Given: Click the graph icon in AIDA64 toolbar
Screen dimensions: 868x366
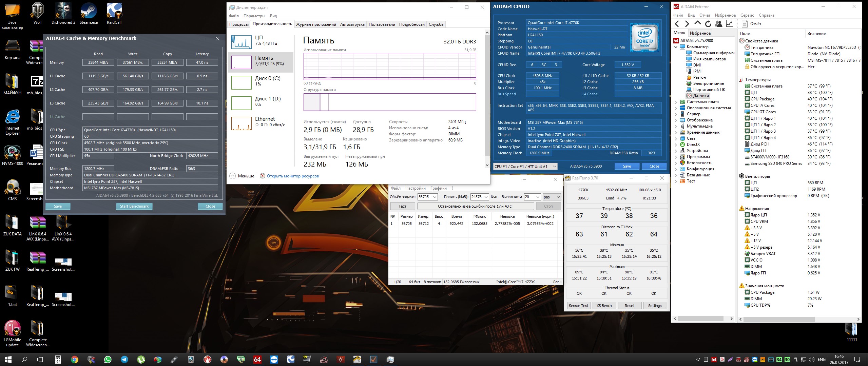Looking at the screenshot, I should click(729, 24).
